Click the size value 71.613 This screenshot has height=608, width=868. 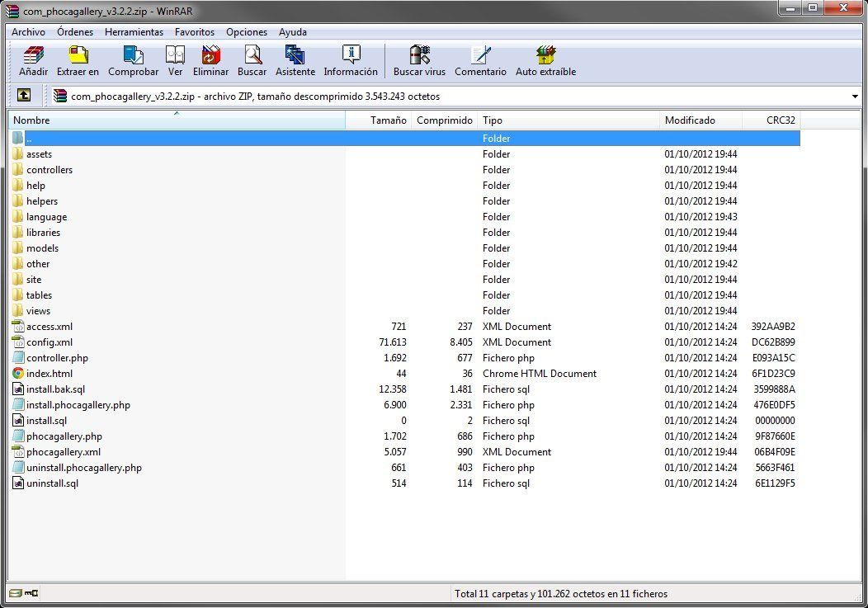click(x=393, y=342)
